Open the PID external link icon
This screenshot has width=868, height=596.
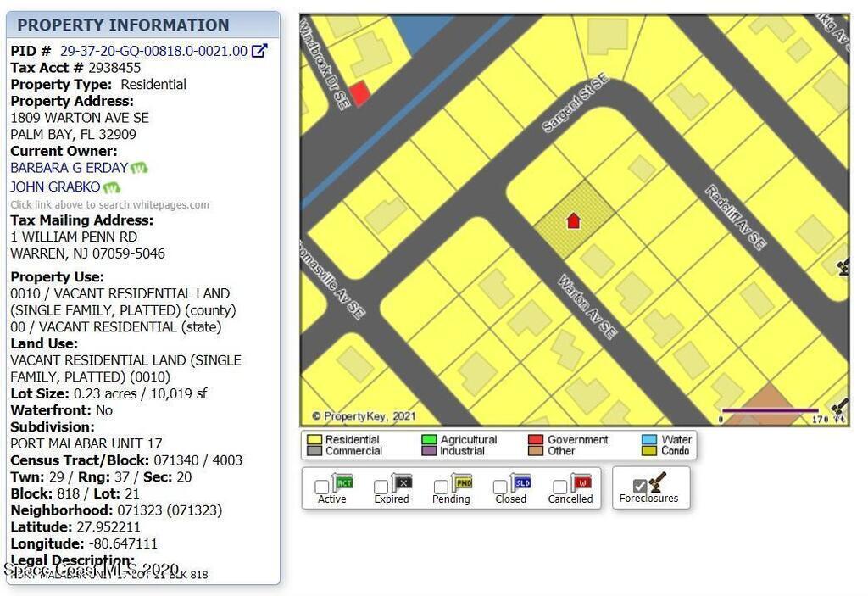point(259,51)
